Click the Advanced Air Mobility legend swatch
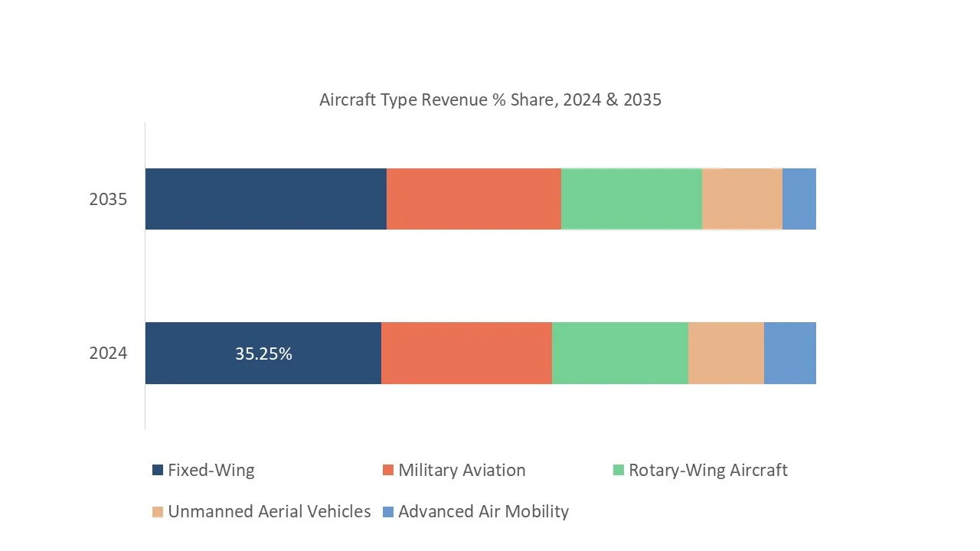Screen dimensions: 980x551 [x=388, y=512]
